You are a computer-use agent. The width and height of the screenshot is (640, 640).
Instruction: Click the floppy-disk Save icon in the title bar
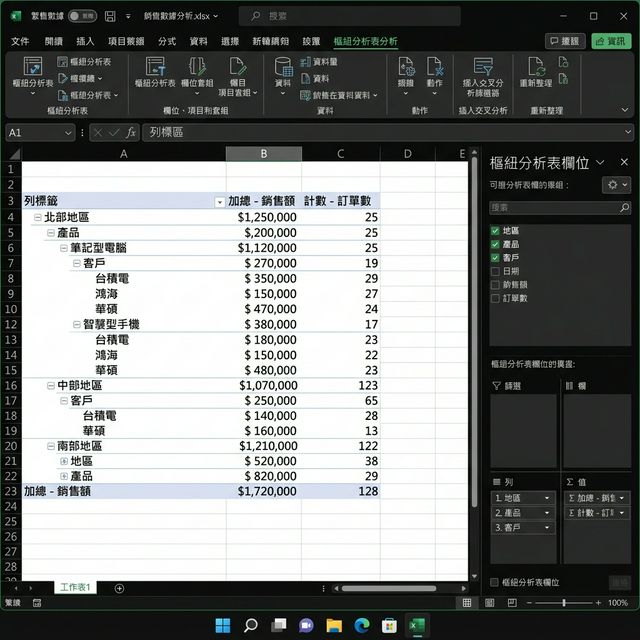[x=110, y=16]
